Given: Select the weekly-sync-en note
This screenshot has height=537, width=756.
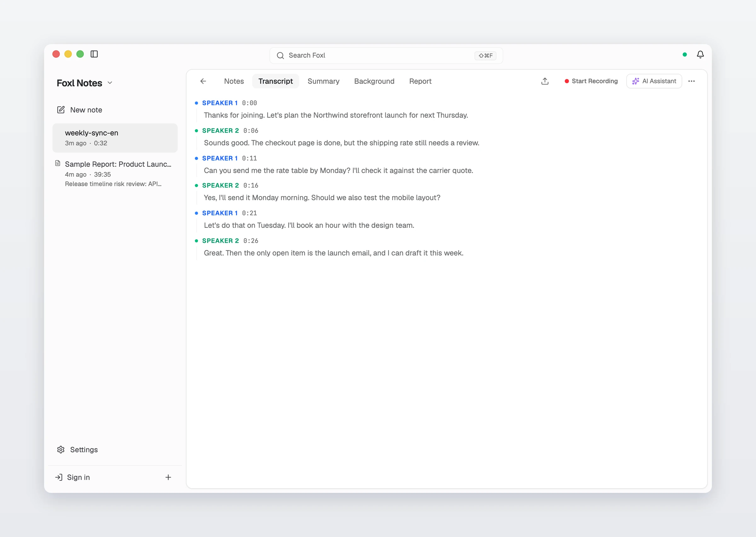Looking at the screenshot, I should coord(115,138).
